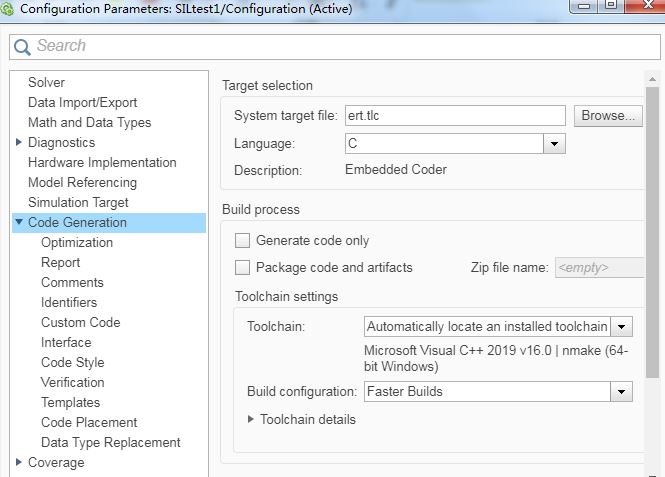Open Hardware Implementation settings
The height and width of the screenshot is (477, 665).
[102, 162]
